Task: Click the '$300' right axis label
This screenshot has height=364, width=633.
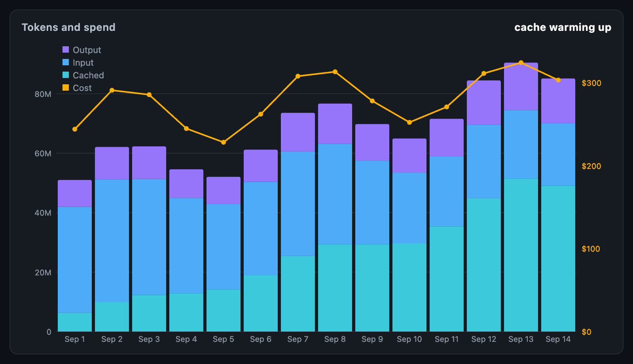Action: click(x=591, y=83)
